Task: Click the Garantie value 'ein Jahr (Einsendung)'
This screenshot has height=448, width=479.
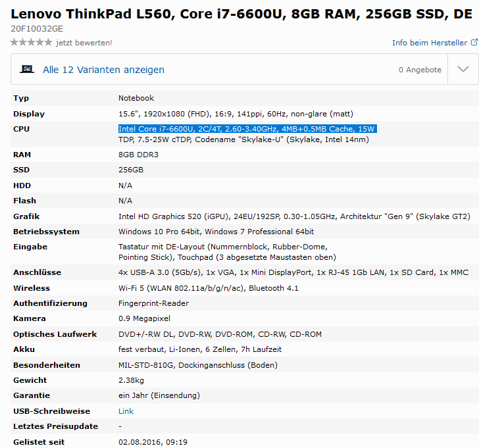Action: 159,395
